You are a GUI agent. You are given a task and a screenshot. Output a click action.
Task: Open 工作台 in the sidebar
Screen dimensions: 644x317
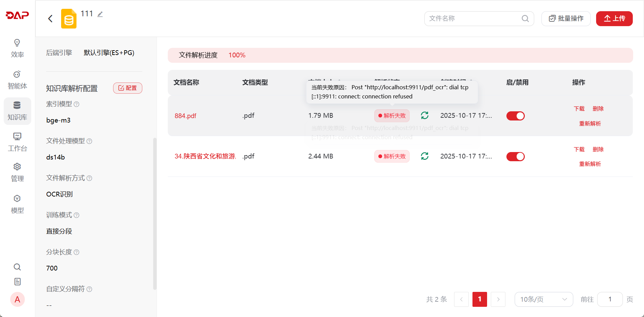[x=17, y=143]
